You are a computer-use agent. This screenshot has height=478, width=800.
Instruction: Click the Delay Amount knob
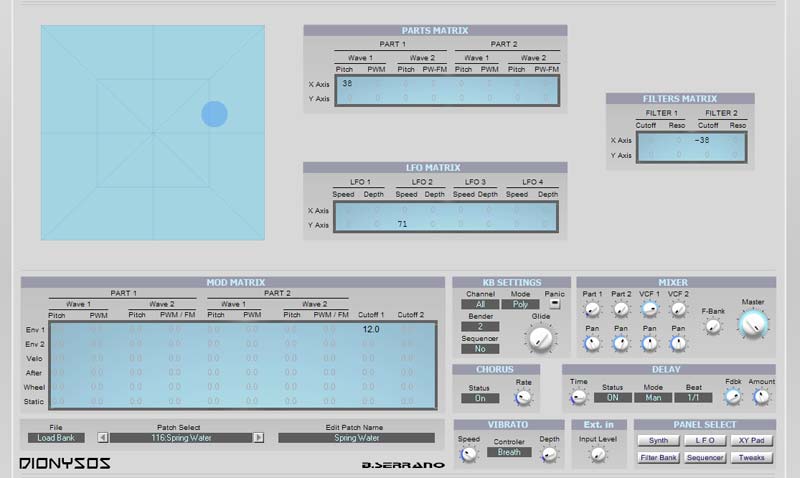click(761, 396)
